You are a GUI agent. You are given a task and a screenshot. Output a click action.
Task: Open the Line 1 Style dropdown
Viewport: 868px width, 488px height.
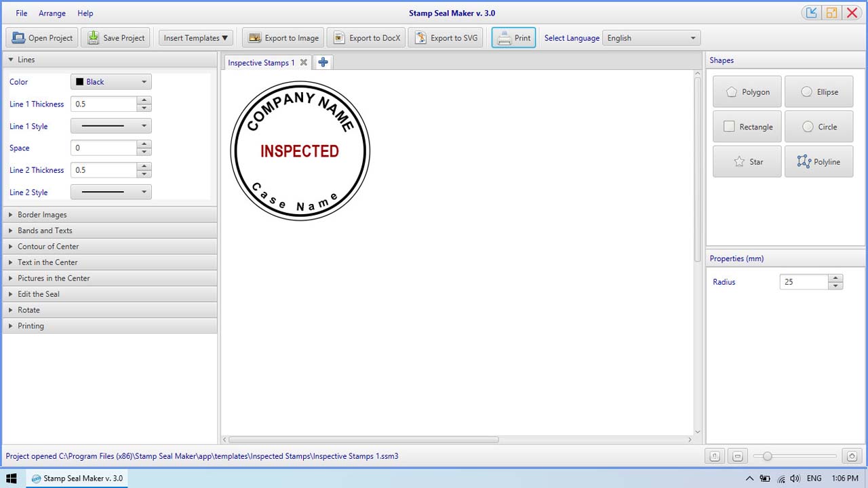click(x=111, y=125)
